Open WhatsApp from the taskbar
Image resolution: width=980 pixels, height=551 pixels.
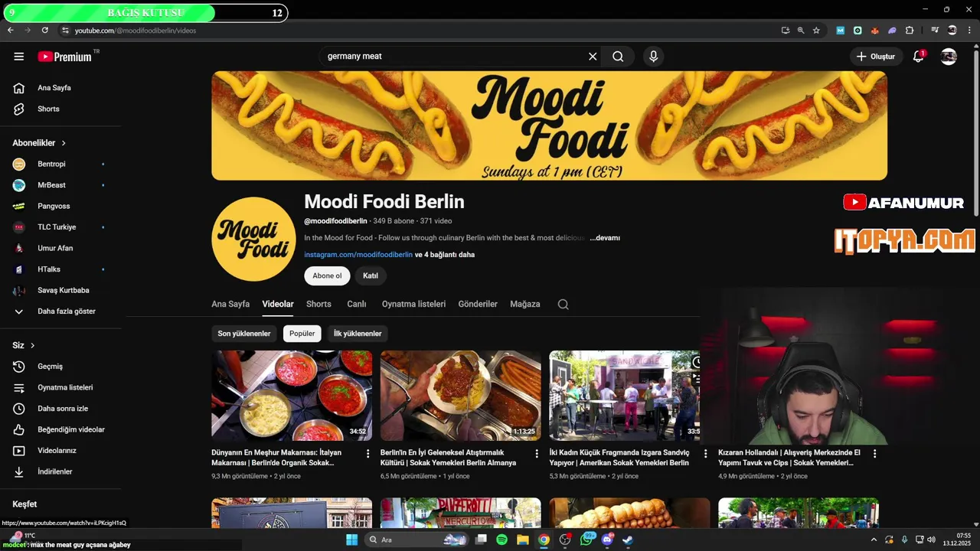[586, 540]
